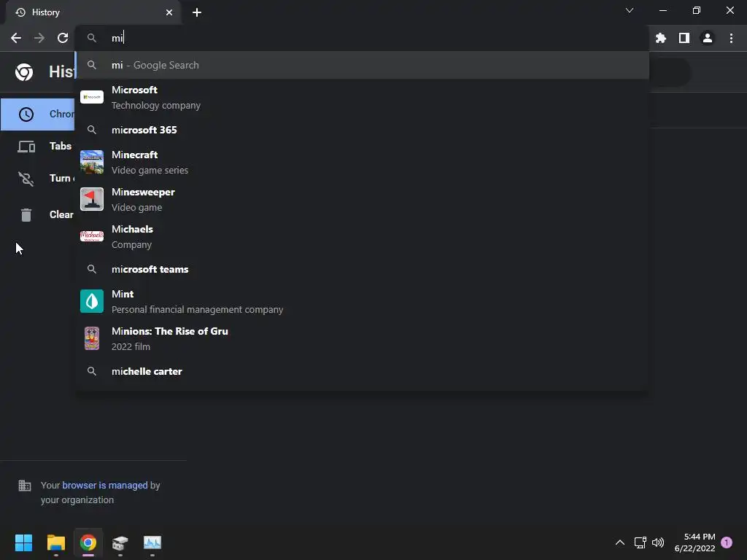The width and height of the screenshot is (747, 560).
Task: Open the Windows Start menu
Action: [23, 542]
